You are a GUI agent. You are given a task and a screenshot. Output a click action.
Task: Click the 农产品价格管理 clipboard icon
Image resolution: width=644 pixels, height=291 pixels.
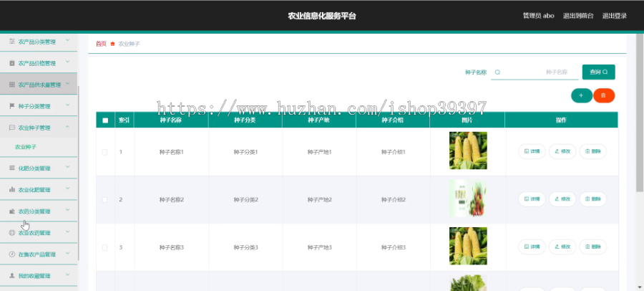coord(12,63)
